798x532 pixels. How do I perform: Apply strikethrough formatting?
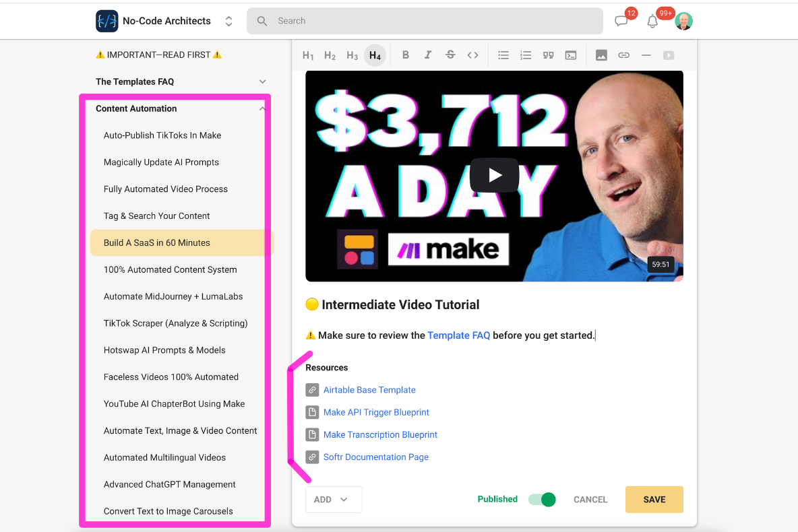pos(450,55)
